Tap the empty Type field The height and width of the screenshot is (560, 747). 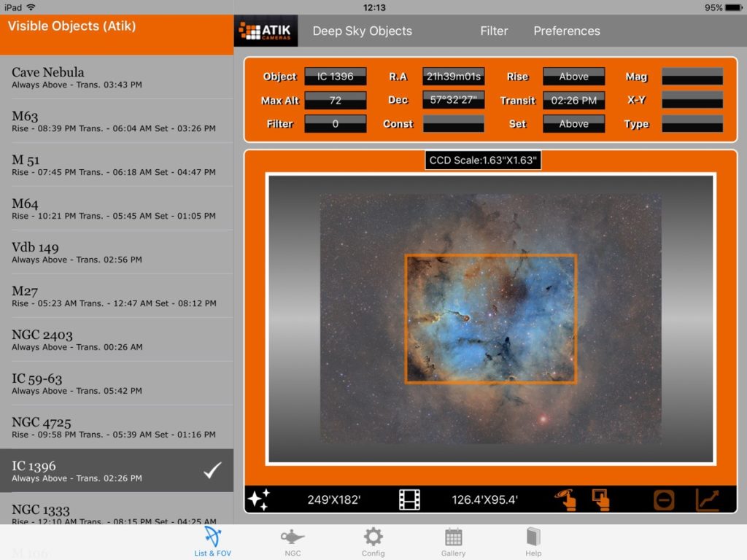692,124
